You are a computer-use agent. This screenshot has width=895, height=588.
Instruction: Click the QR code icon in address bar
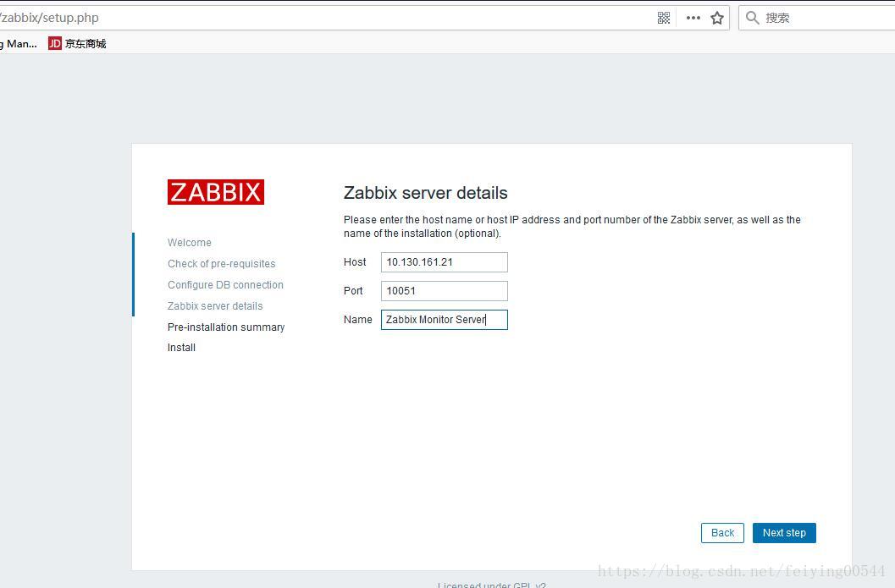point(663,18)
